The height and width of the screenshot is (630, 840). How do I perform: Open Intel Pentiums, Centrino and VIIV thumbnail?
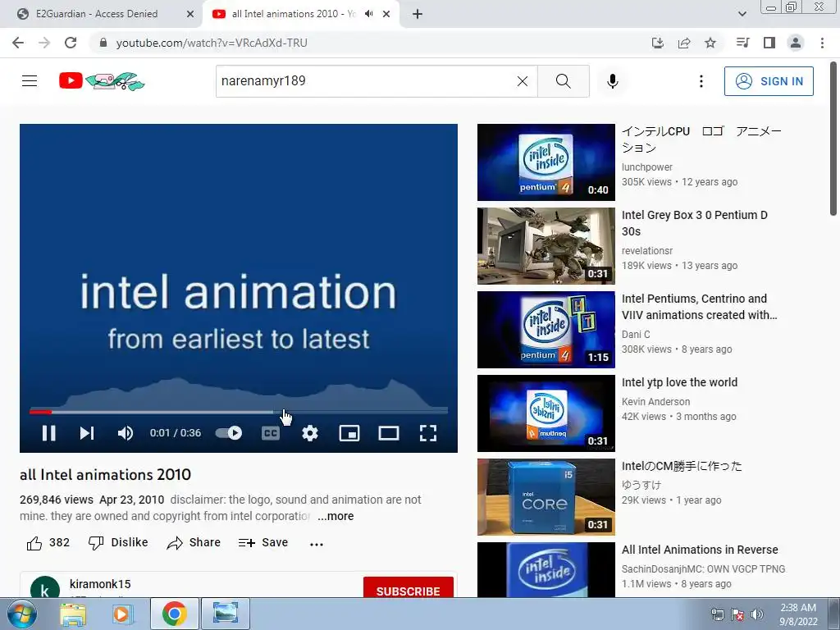tap(546, 330)
